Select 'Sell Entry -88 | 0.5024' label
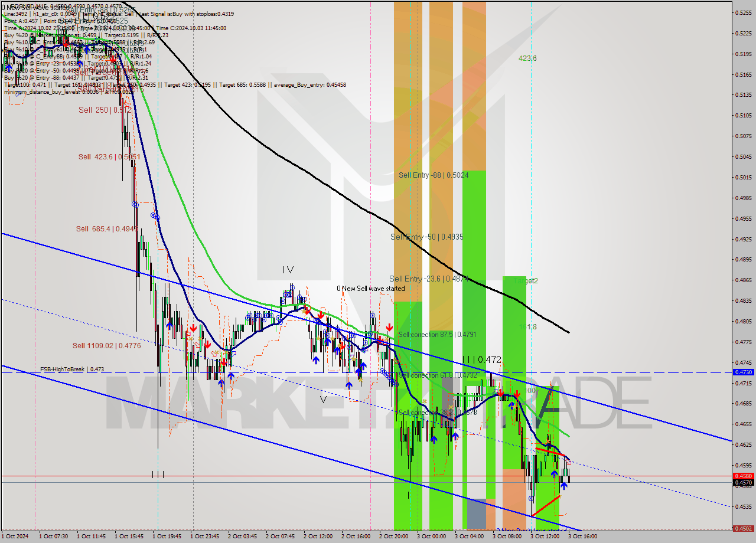Viewport: 756px width, 543px height. coord(434,175)
